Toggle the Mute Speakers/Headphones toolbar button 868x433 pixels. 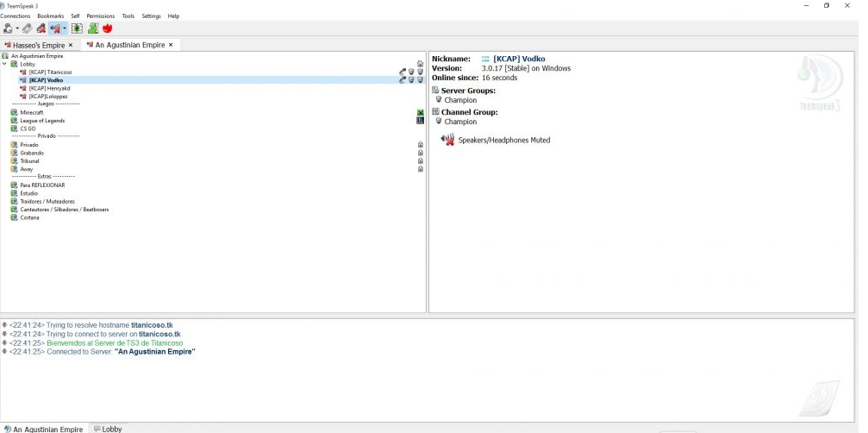tap(55, 28)
